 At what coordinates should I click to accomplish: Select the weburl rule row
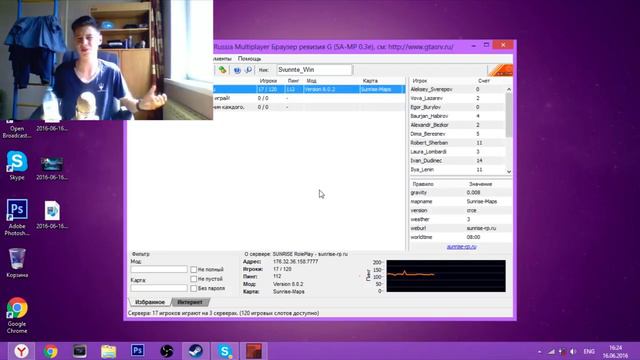(x=461, y=229)
